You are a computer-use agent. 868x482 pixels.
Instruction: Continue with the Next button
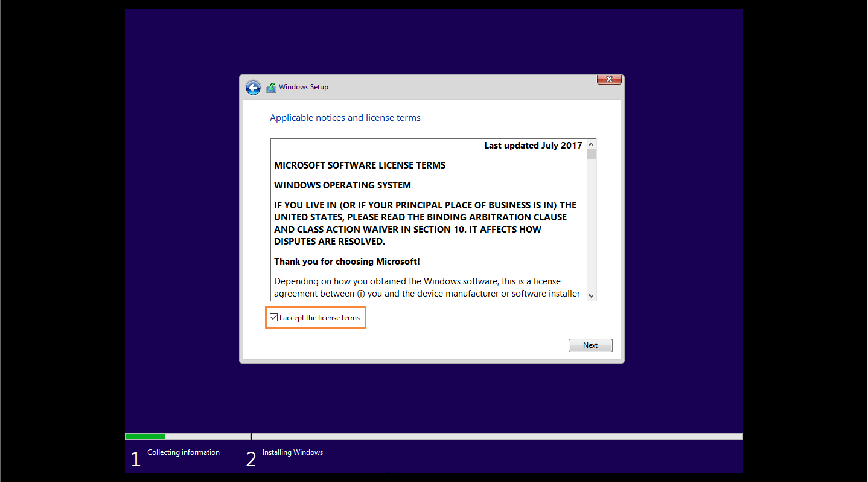click(590, 345)
